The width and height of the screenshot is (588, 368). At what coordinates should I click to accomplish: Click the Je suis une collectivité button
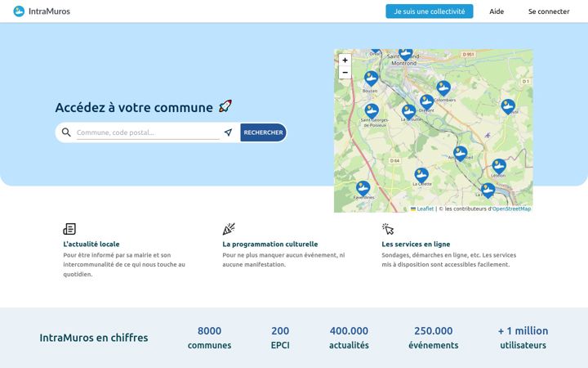point(430,11)
